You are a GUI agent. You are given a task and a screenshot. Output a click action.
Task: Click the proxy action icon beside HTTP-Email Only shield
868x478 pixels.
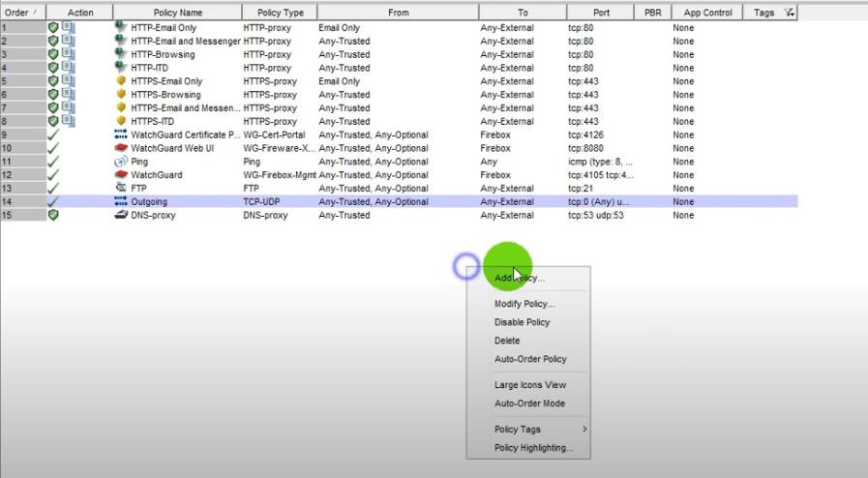[x=68, y=26]
